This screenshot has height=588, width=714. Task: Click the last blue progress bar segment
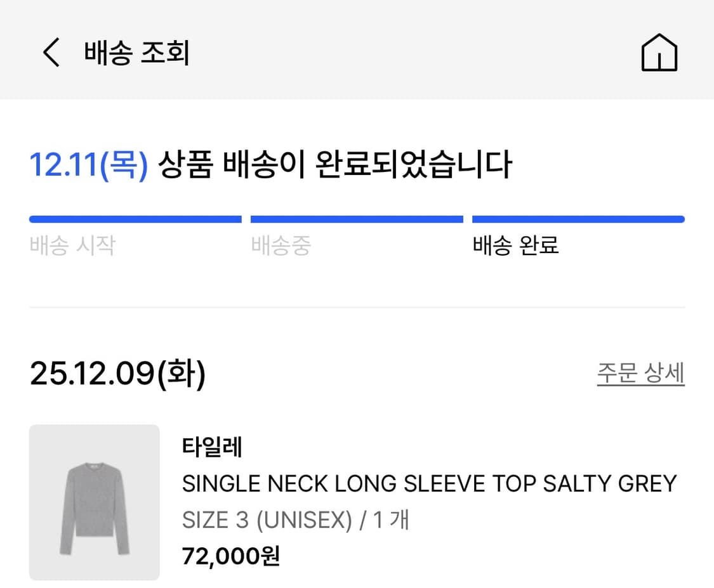(578, 219)
